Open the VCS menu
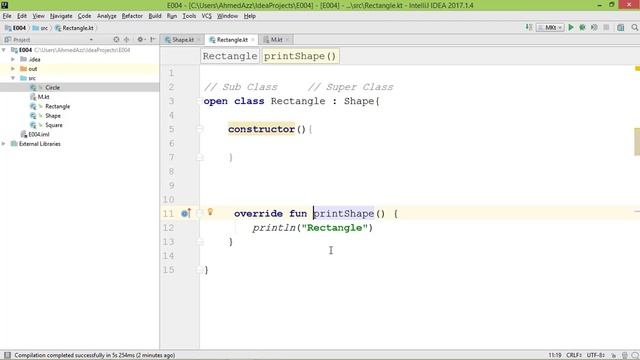Image resolution: width=640 pixels, height=360 pixels. (207, 16)
